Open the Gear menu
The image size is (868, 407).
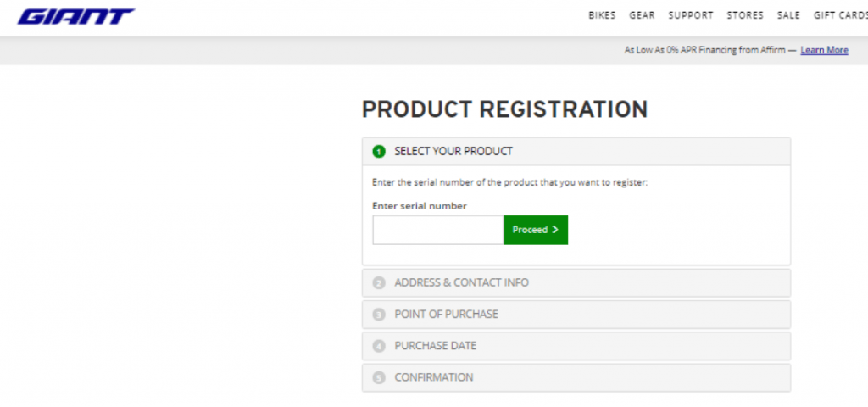(x=642, y=15)
